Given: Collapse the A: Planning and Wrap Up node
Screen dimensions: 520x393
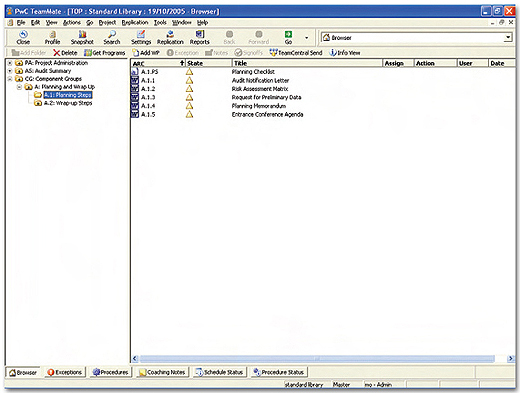Looking at the screenshot, I should point(19,87).
